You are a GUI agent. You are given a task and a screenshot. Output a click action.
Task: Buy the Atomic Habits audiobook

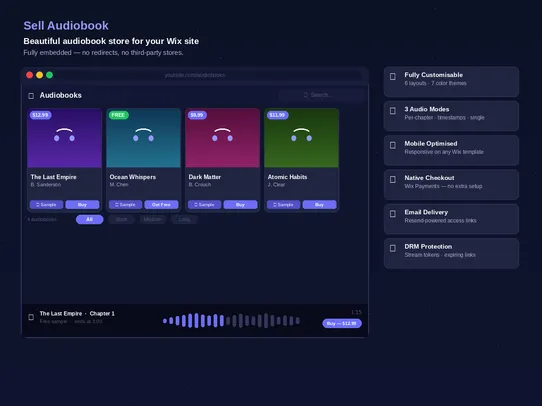tap(319, 205)
